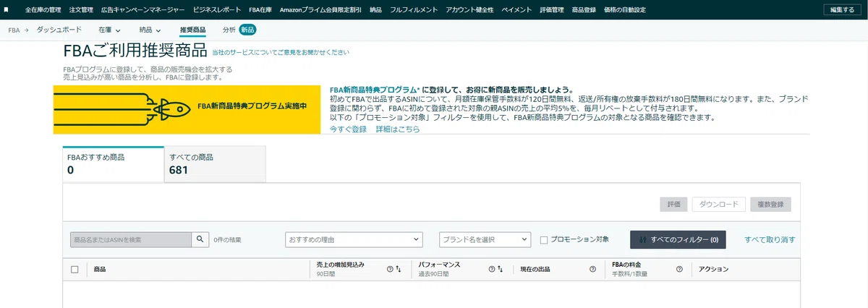Expand the 在庫 submenu
868x308 pixels.
[109, 30]
